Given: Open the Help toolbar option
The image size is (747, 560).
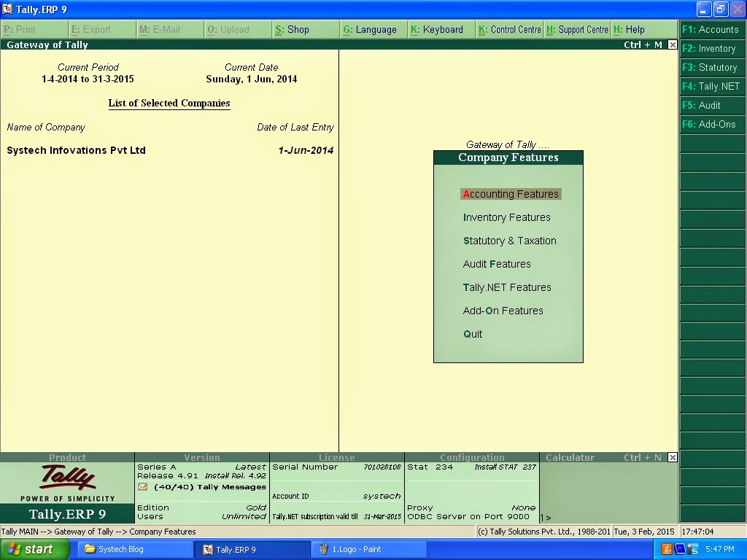Looking at the screenshot, I should 644,29.
